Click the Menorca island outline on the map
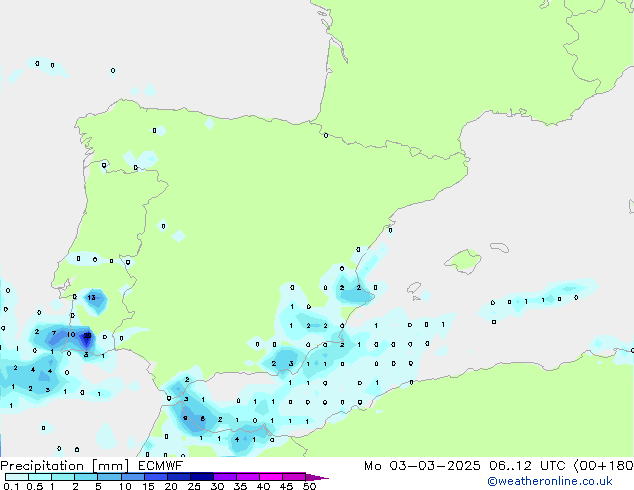Screen dimensions: 634x490 point(499,247)
